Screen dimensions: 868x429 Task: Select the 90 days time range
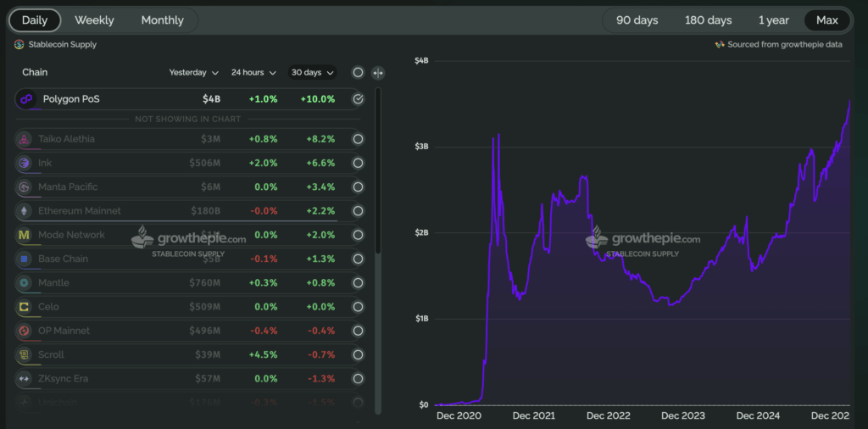tap(637, 20)
